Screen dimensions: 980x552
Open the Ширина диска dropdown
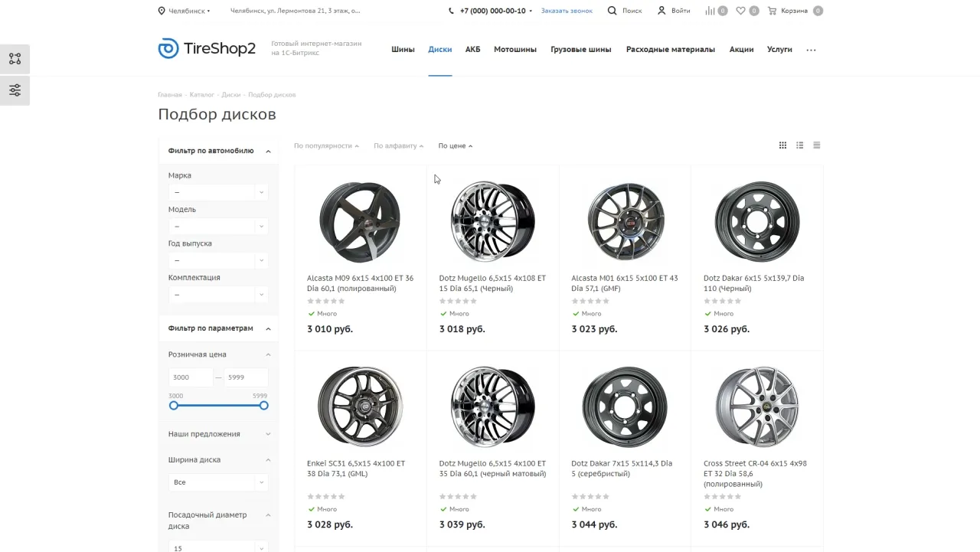pyautogui.click(x=218, y=482)
